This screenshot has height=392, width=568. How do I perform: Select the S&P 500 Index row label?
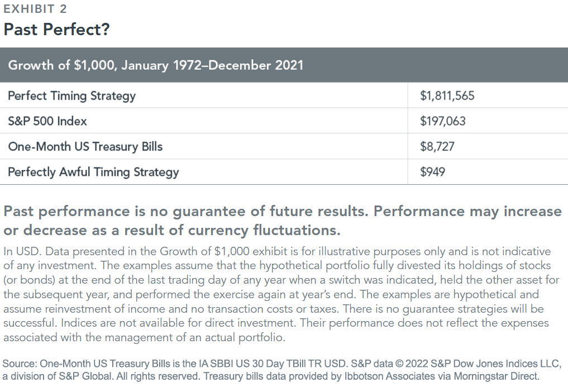[x=47, y=121]
